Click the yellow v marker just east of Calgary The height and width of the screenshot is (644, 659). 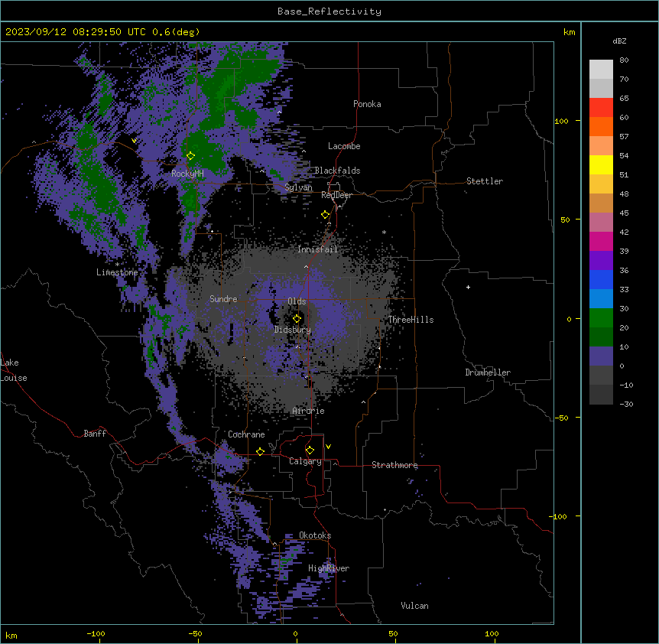click(328, 447)
